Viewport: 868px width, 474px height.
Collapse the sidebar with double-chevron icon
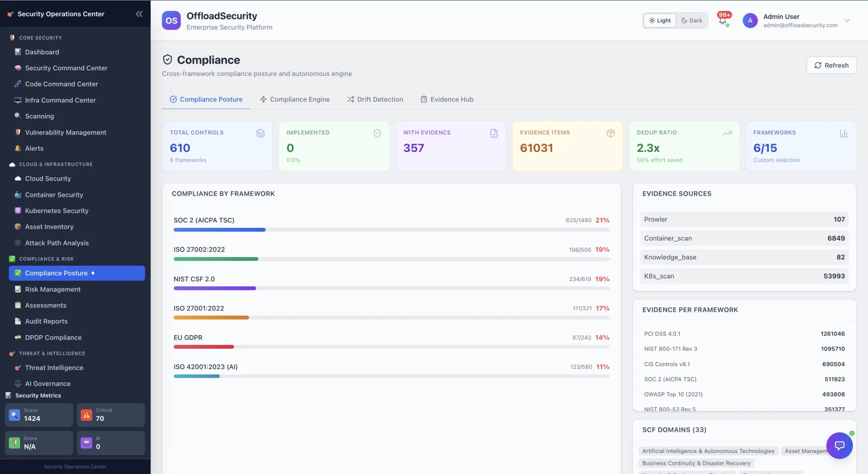tap(139, 14)
